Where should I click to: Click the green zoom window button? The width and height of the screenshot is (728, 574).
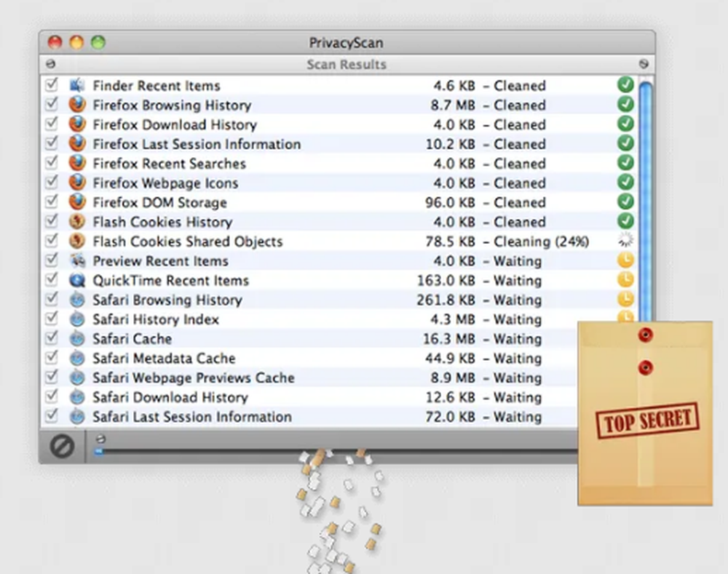click(x=98, y=42)
